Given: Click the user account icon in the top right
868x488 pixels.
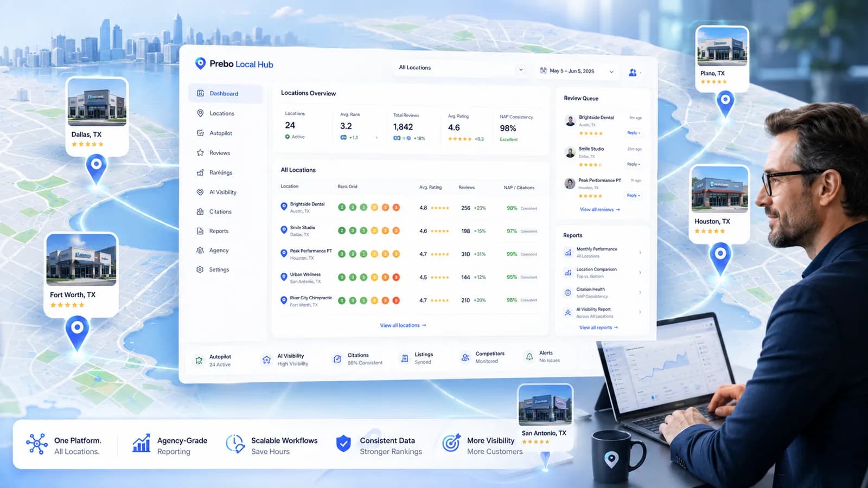Looking at the screenshot, I should click(633, 72).
